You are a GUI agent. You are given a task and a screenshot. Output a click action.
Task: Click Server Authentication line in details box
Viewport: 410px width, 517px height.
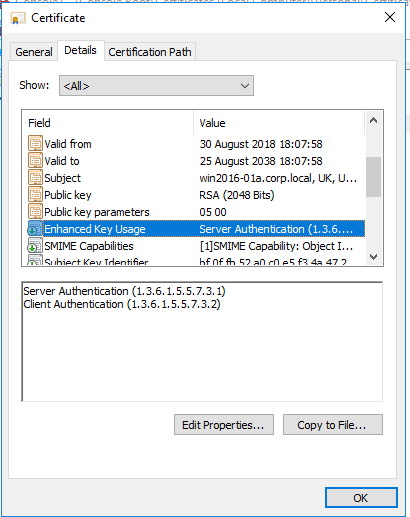pos(124,291)
